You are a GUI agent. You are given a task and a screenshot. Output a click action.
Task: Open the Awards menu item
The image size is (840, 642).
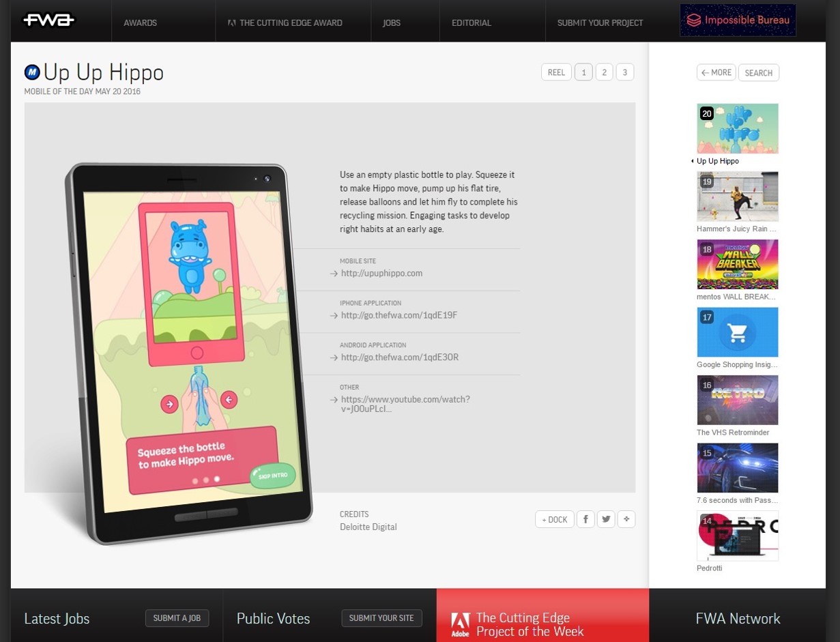coord(140,23)
